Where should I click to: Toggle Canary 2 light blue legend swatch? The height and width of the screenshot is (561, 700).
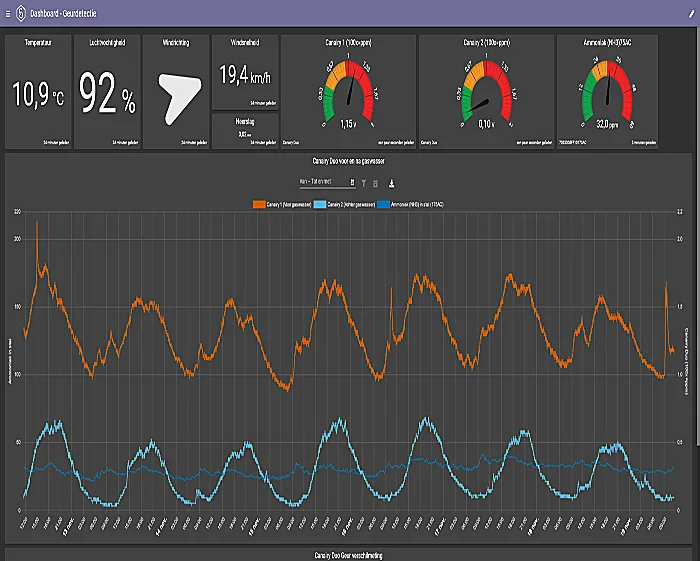click(x=320, y=204)
